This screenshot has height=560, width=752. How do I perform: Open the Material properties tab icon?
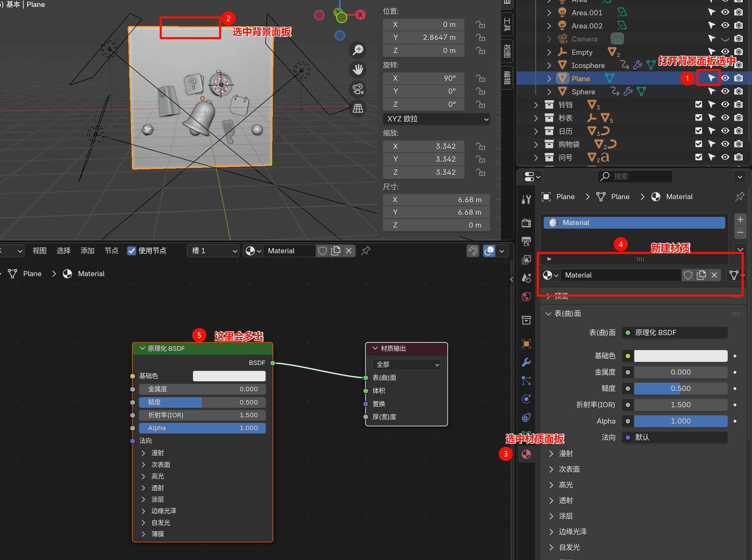526,454
